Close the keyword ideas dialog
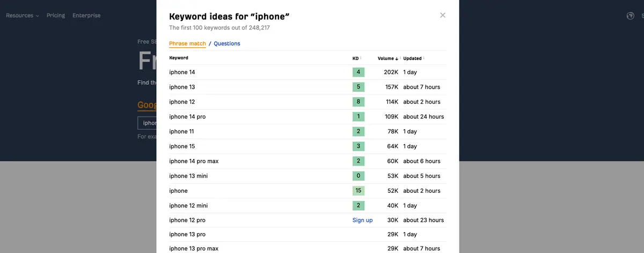 tap(443, 15)
